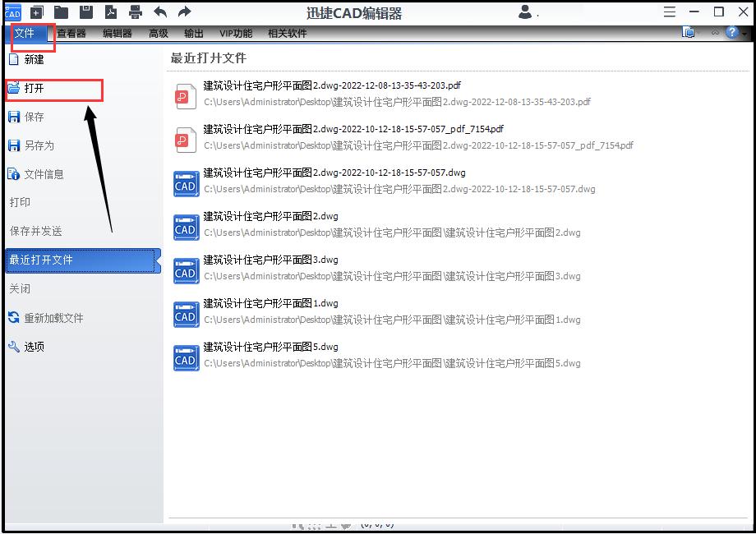Click the CAD application button top-left
Viewport: 756px width, 534px height.
point(12,13)
